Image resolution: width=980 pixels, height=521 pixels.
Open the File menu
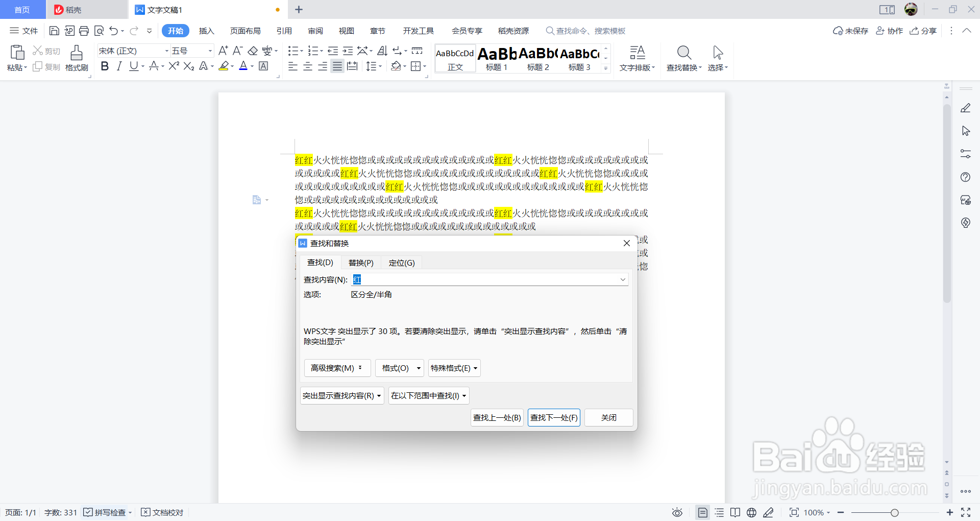[x=24, y=31]
